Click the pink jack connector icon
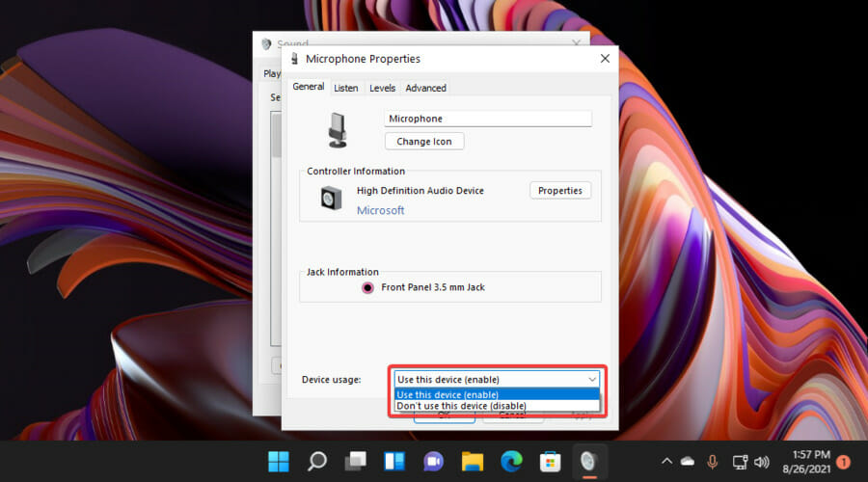Screen dimensions: 868x482 click(367, 287)
